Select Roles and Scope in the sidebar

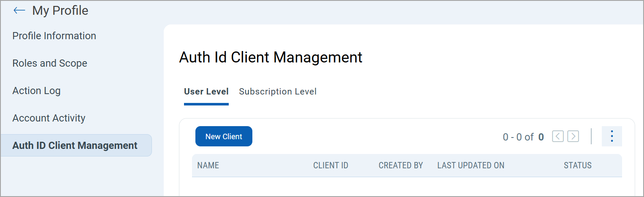click(50, 63)
